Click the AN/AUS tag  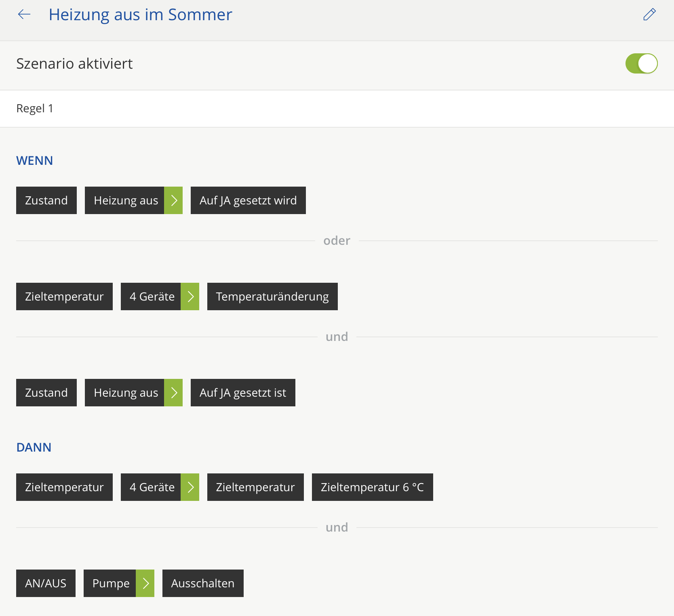click(x=46, y=583)
